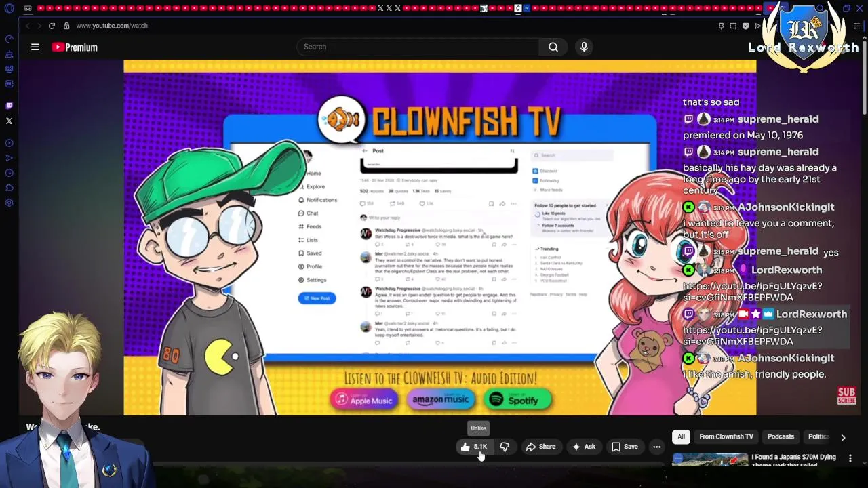Click the Spotify badge in the video
868x488 pixels.
click(517, 400)
